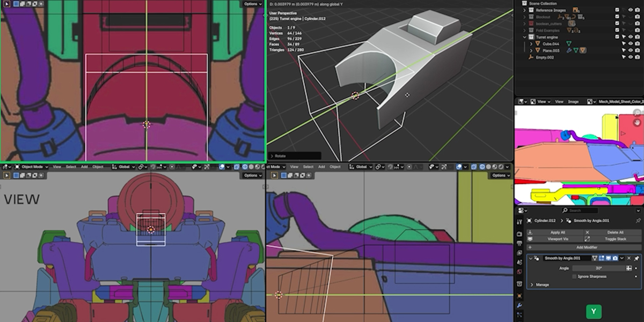The width and height of the screenshot is (644, 322).
Task: Toggle Smooth by Angle.001 realtime viewport display
Action: tap(609, 258)
